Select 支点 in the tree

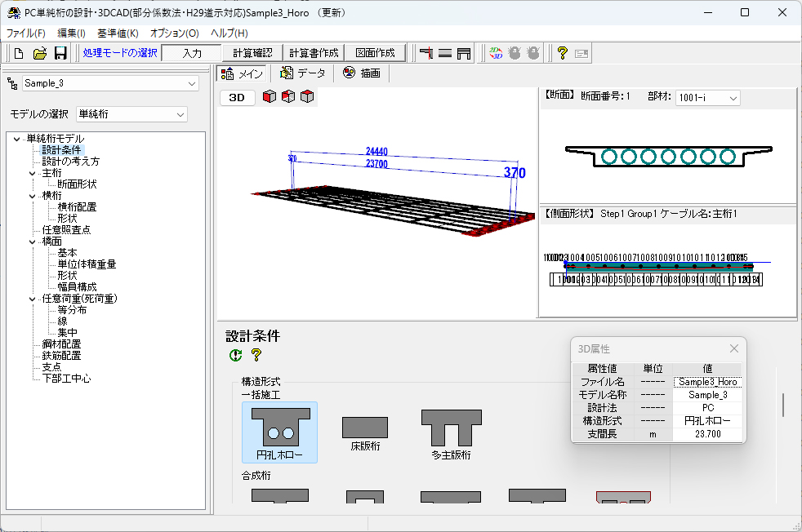tap(51, 367)
